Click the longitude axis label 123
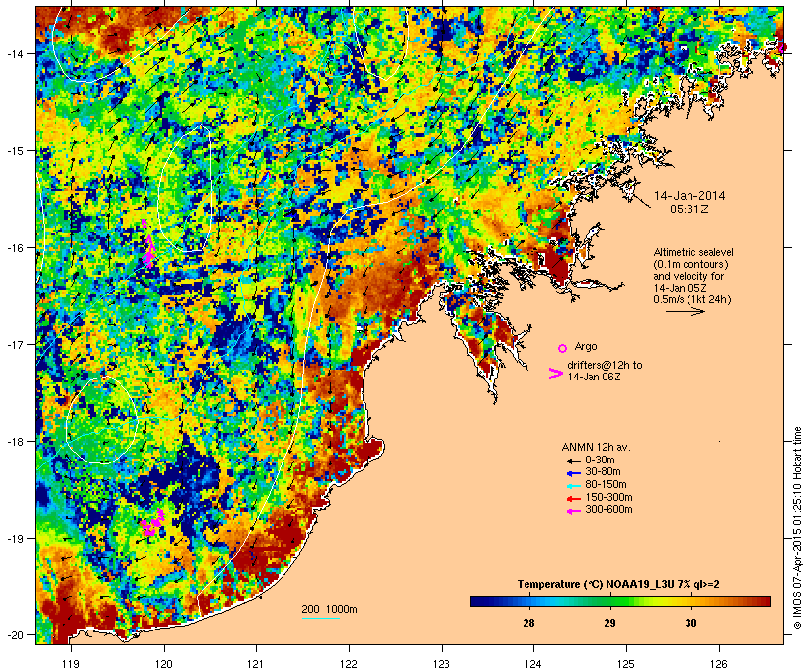Screen dimensions: 810x672 442,664
